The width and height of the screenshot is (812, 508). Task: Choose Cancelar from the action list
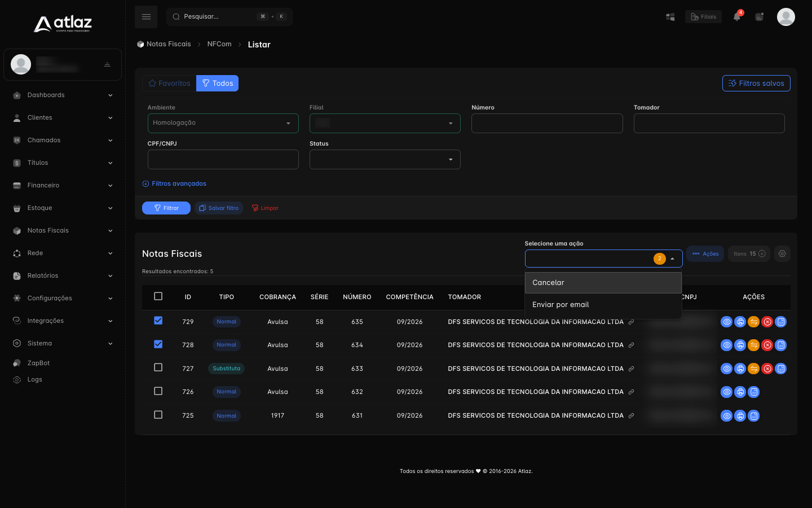[603, 283]
